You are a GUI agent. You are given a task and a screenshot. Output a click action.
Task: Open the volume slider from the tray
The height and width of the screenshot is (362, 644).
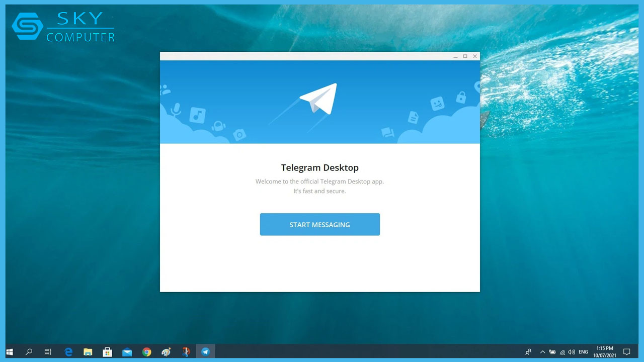[x=572, y=352]
